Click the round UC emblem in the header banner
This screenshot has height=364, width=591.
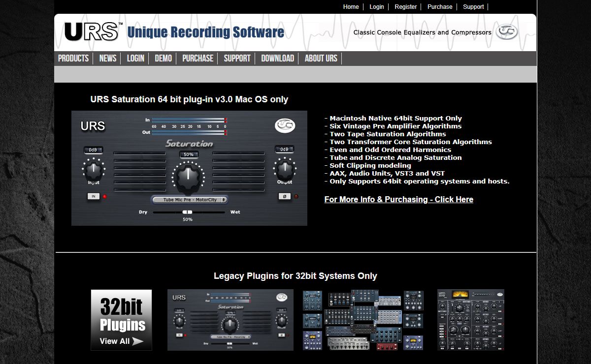506,32
